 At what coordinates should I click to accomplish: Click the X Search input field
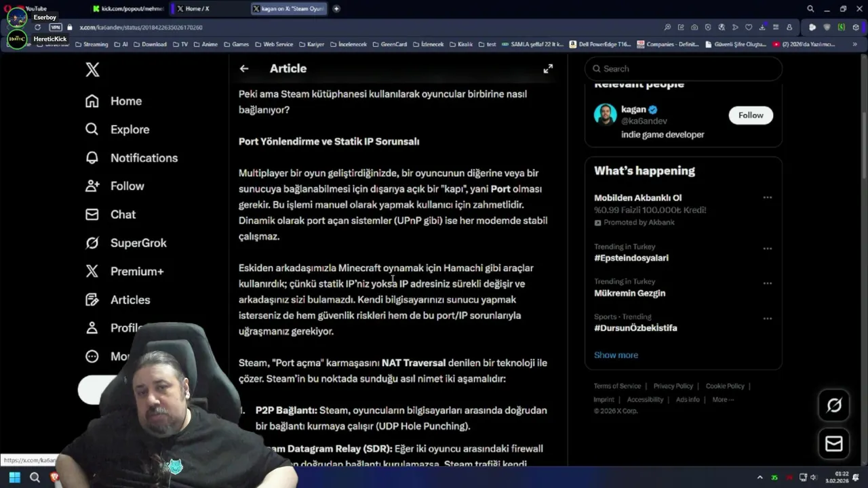684,68
